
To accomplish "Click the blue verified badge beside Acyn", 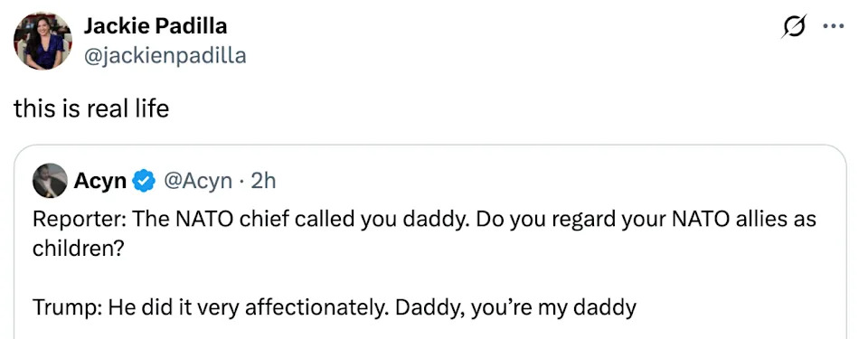I will [x=145, y=181].
